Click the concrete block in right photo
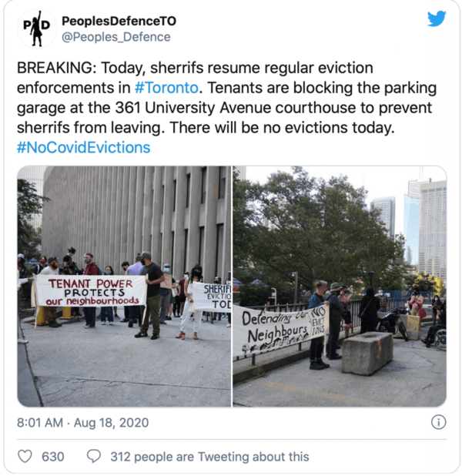462x476 pixels. click(x=367, y=353)
